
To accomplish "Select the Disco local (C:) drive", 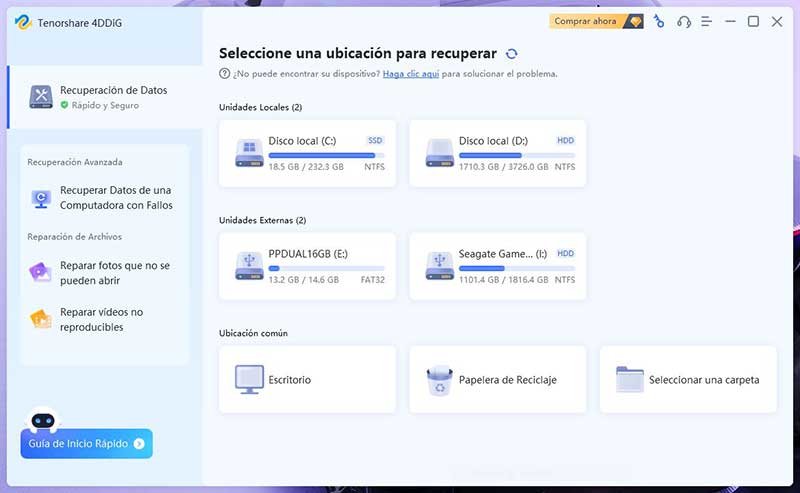I will (x=307, y=154).
